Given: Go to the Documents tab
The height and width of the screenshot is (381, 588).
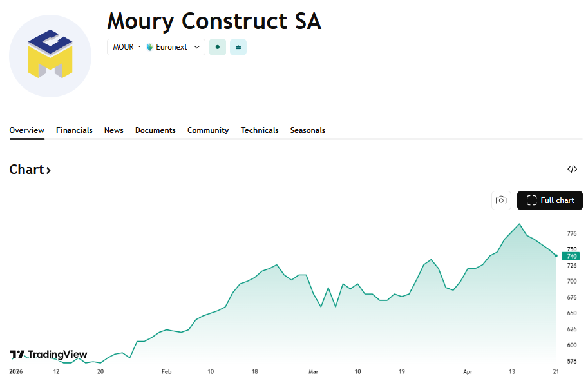Looking at the screenshot, I should (155, 130).
